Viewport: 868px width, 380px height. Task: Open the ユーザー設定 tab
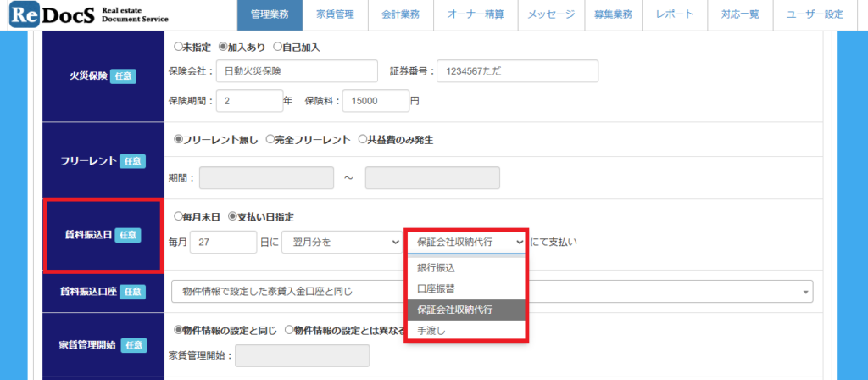pyautogui.click(x=815, y=14)
